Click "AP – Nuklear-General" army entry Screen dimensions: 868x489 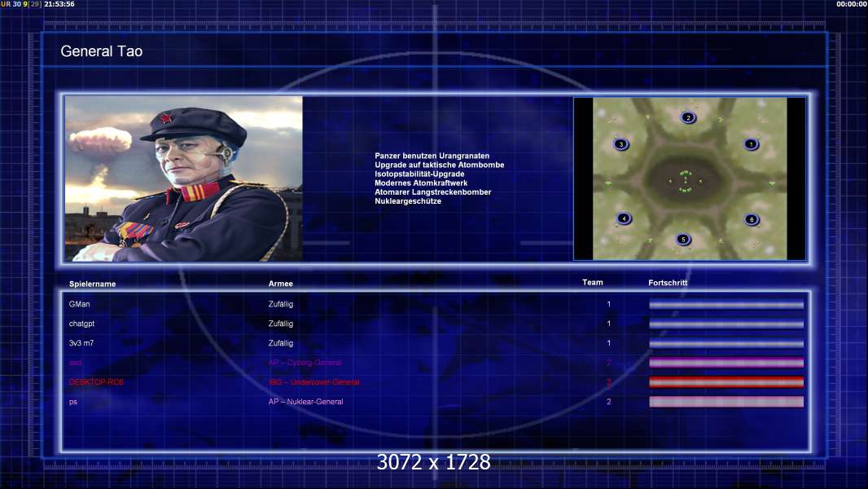305,402
